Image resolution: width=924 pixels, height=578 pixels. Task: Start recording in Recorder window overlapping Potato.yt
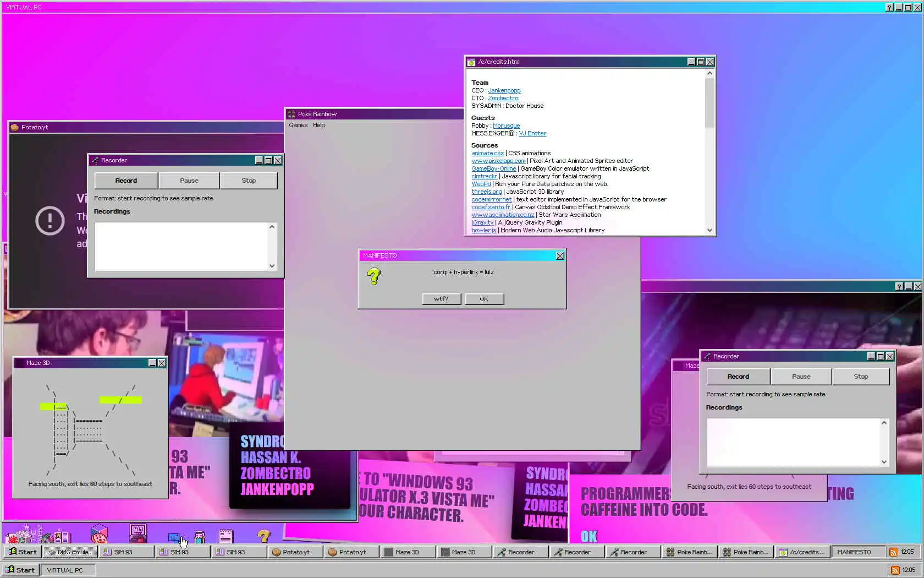126,181
